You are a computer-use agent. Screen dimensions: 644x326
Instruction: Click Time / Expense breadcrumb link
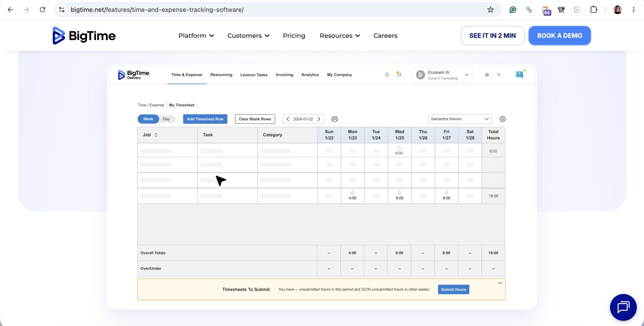[151, 105]
